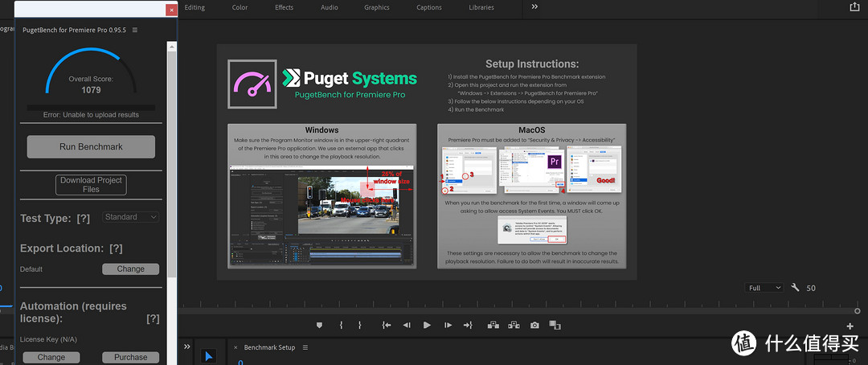Jump to the In point

tap(387, 325)
